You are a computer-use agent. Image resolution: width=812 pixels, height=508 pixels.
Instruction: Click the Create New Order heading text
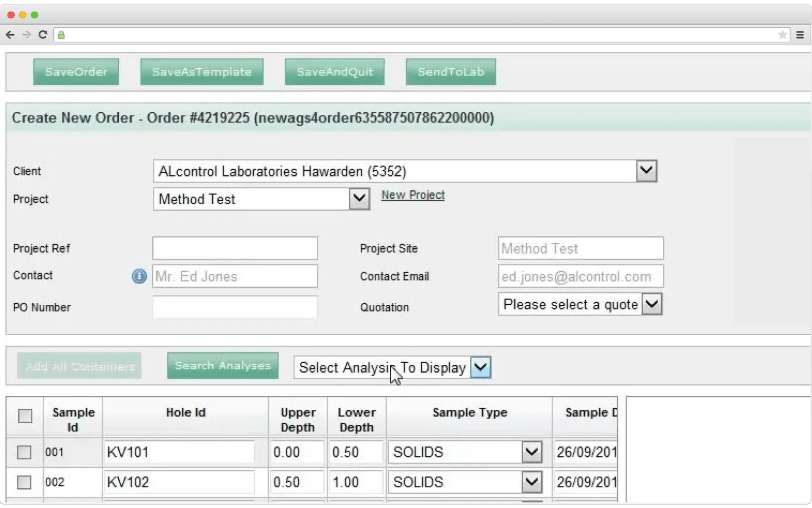pos(253,118)
